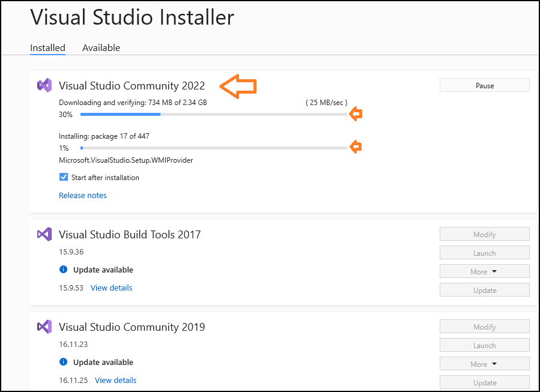
Task: View details for version 15.9.53
Action: pyautogui.click(x=111, y=288)
